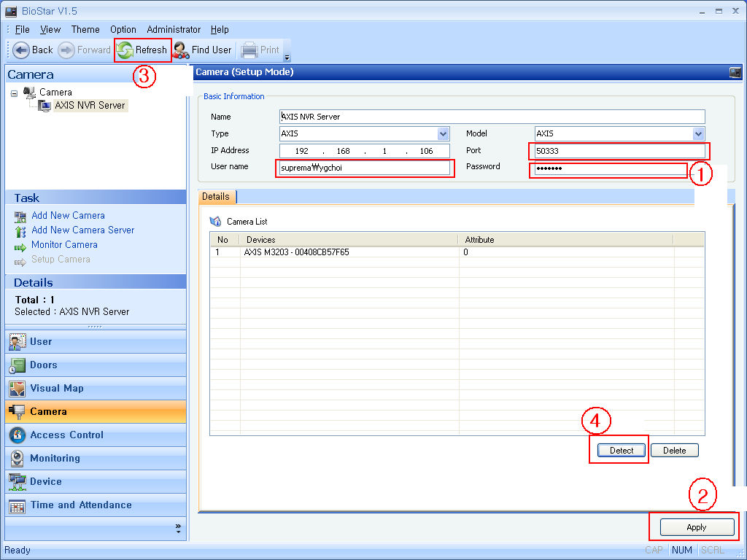Click the Back arrow toolbar icon
The image size is (747, 560).
[21, 50]
